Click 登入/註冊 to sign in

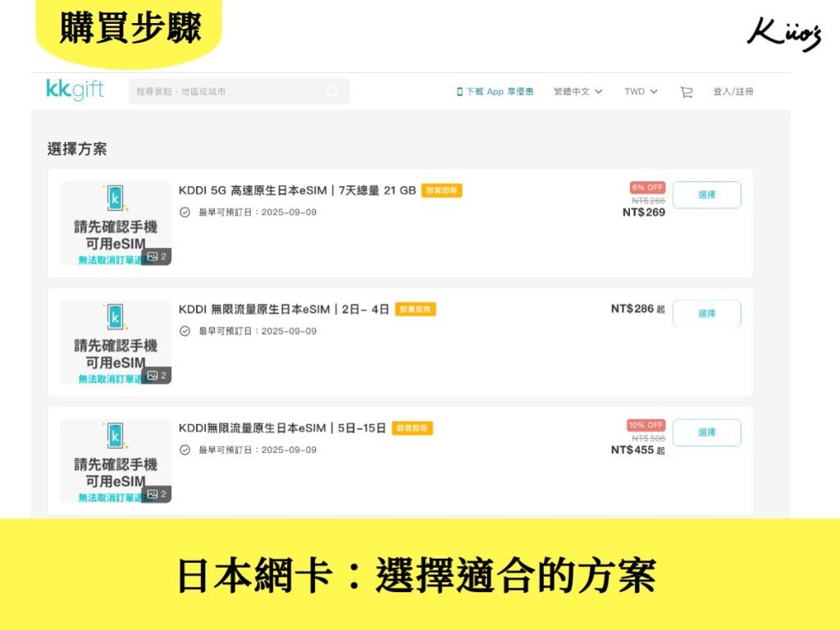pyautogui.click(x=733, y=92)
